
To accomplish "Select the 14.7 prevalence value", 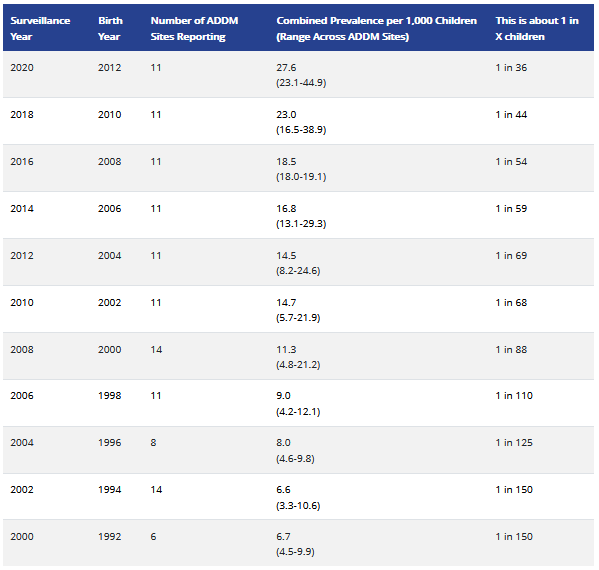I will (x=286, y=303).
